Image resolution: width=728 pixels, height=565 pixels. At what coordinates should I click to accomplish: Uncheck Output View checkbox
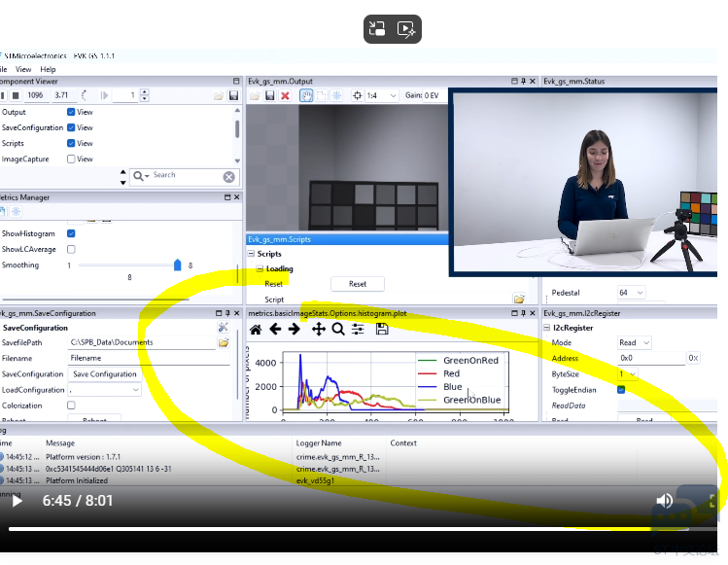click(x=71, y=112)
